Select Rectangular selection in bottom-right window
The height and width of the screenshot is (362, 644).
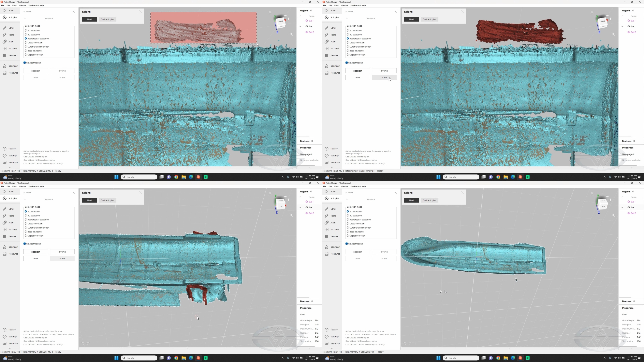(x=359, y=220)
